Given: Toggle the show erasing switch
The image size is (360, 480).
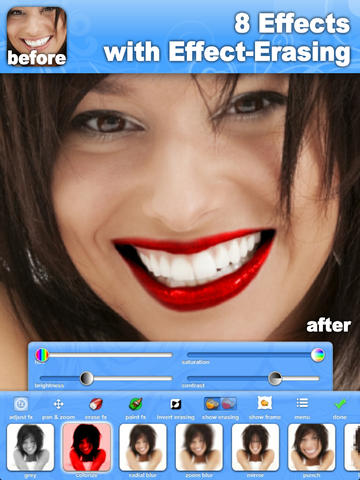Looking at the screenshot, I should click(x=220, y=404).
